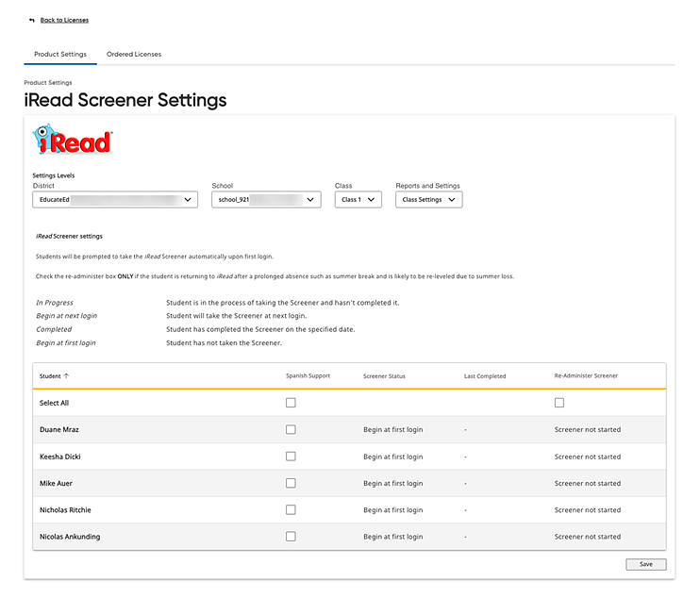Click the Save button
The height and width of the screenshot is (598, 700).
click(646, 564)
